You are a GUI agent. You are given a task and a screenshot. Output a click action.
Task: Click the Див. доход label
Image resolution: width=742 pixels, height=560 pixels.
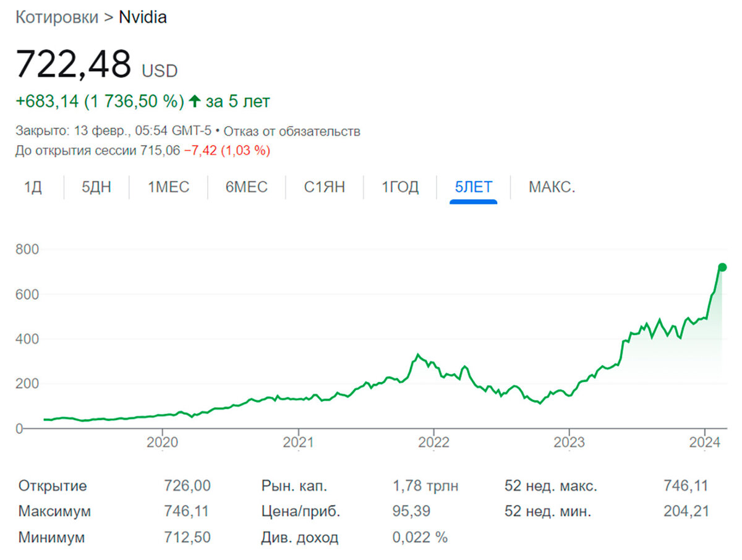300,537
